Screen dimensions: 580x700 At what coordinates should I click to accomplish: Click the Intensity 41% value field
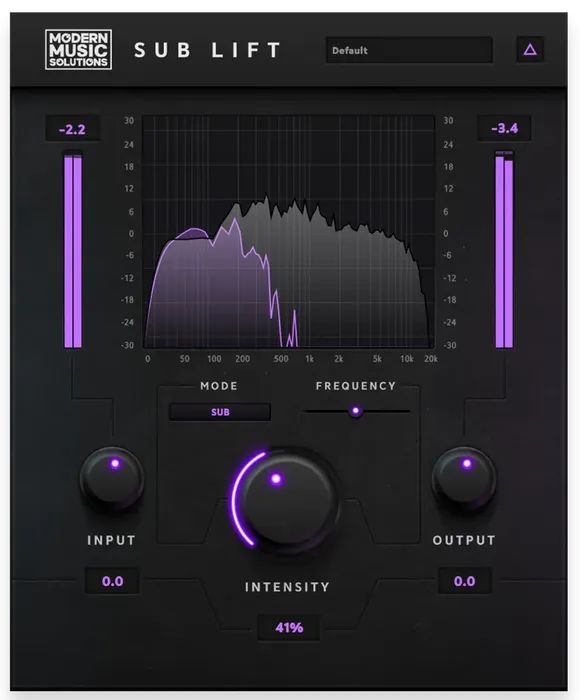[289, 628]
